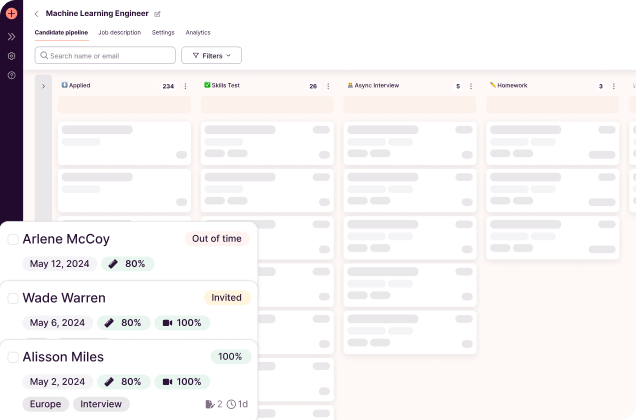The image size is (636, 420).
Task: Click Skills Test green check icon
Action: tap(207, 85)
